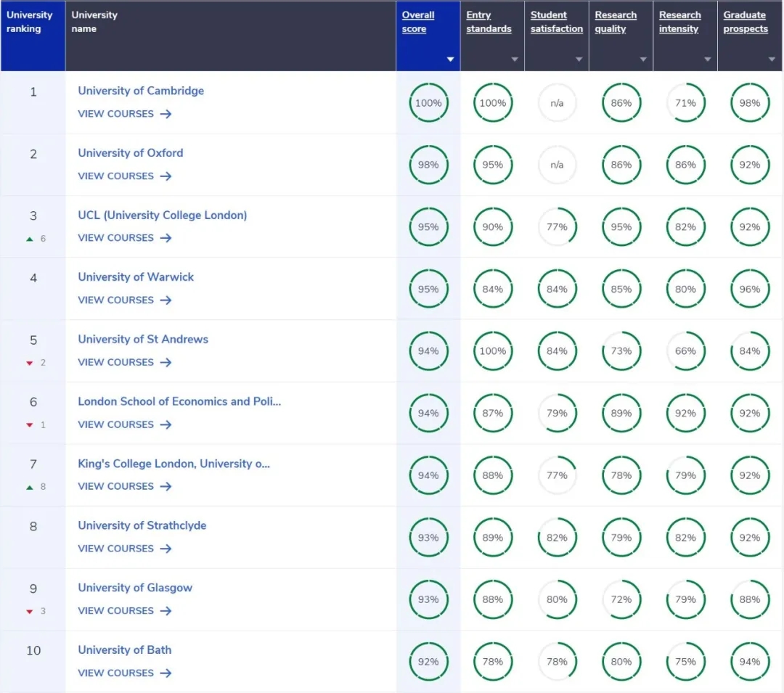View courses for King's College London
This screenshot has width=784, height=693.
point(125,487)
